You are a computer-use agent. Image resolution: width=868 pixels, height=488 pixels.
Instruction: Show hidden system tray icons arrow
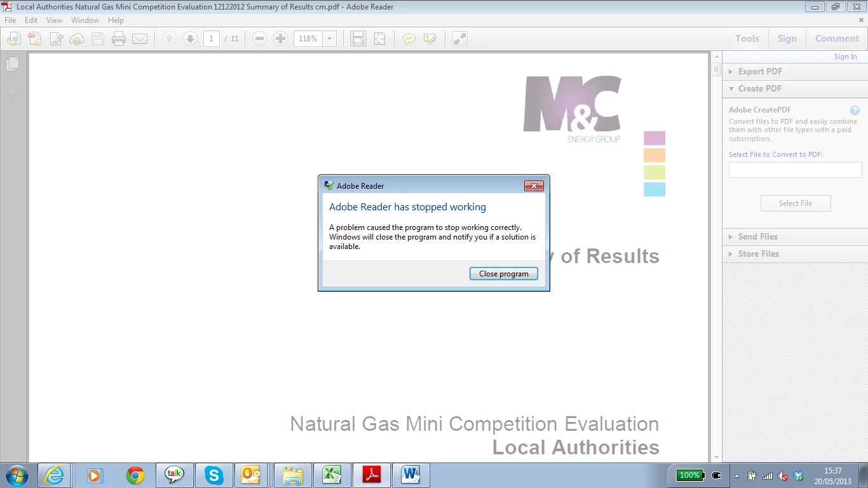[736, 476]
